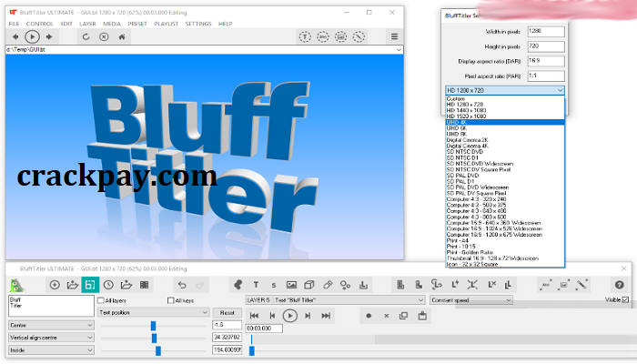Toggle the All layers checkbox

101,300
